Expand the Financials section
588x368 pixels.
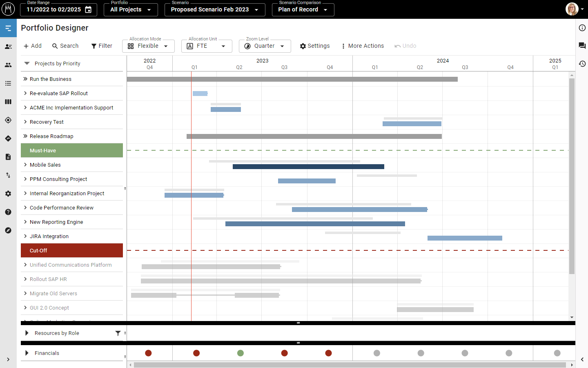click(x=27, y=353)
